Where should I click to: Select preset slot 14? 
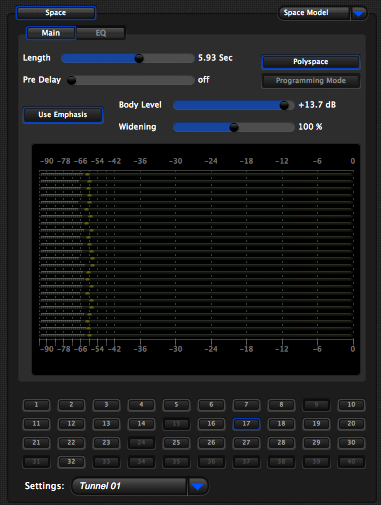click(141, 424)
